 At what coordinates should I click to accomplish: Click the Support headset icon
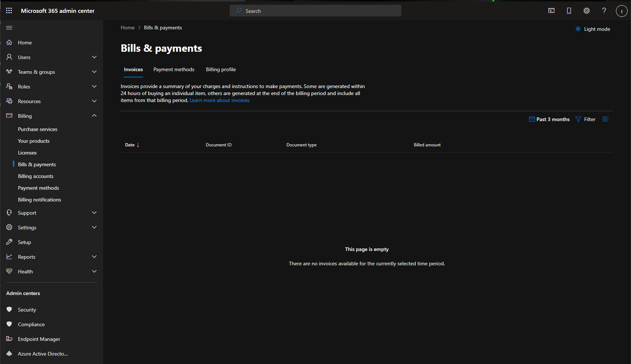point(9,212)
